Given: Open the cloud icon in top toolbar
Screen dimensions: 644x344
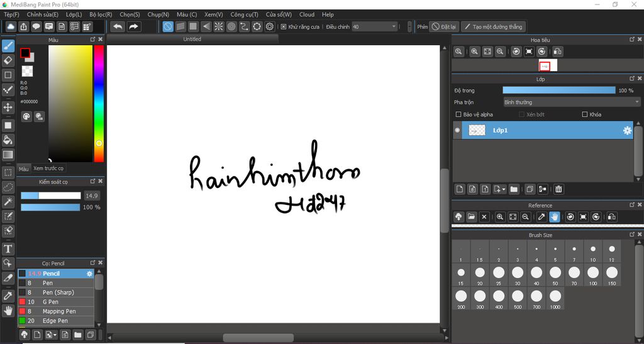Looking at the screenshot, I should click(x=11, y=26).
